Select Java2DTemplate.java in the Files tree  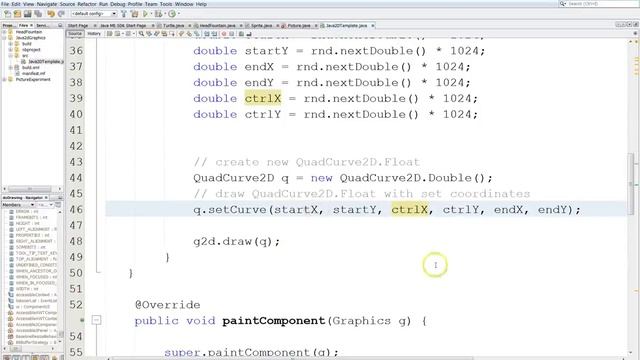coord(45,61)
